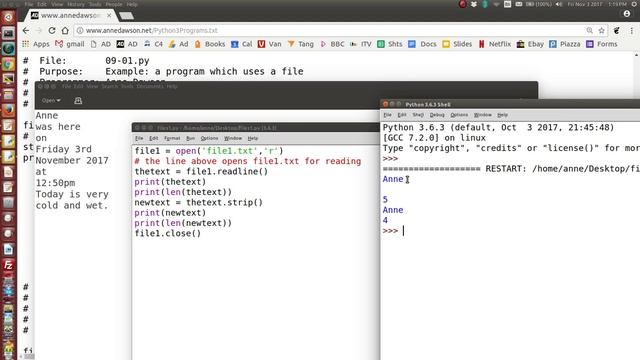Click the new document icon in text editor
This screenshot has height=360, width=640.
[x=78, y=100]
